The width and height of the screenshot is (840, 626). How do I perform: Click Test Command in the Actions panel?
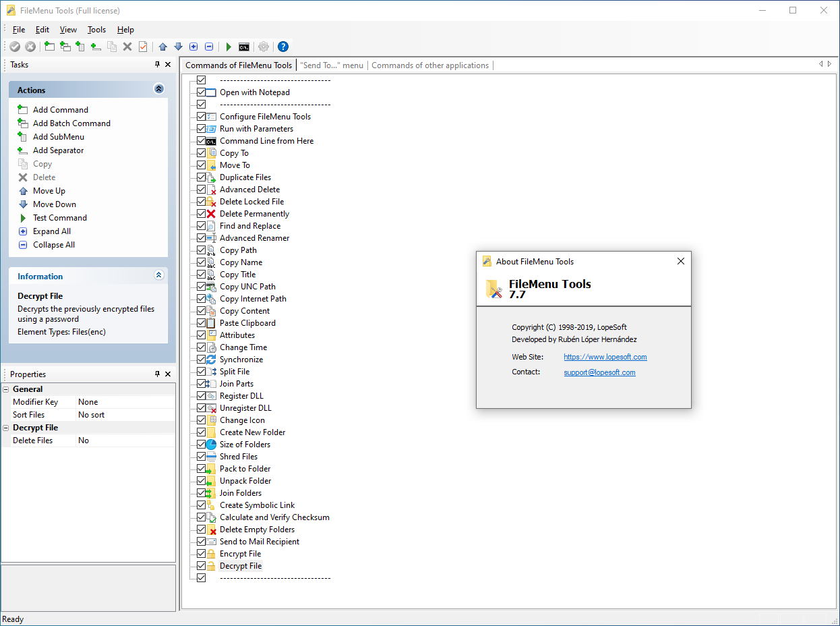point(60,218)
